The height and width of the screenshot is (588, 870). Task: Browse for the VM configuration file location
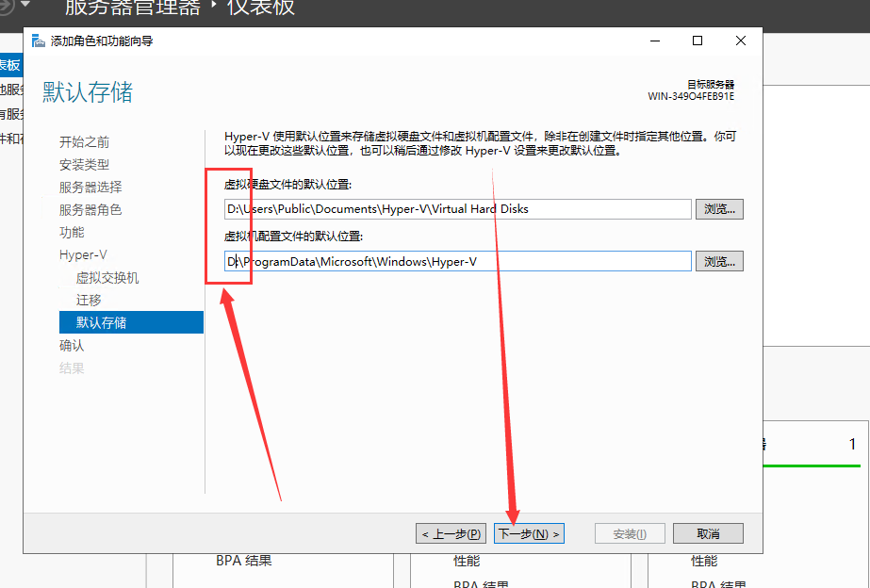719,261
